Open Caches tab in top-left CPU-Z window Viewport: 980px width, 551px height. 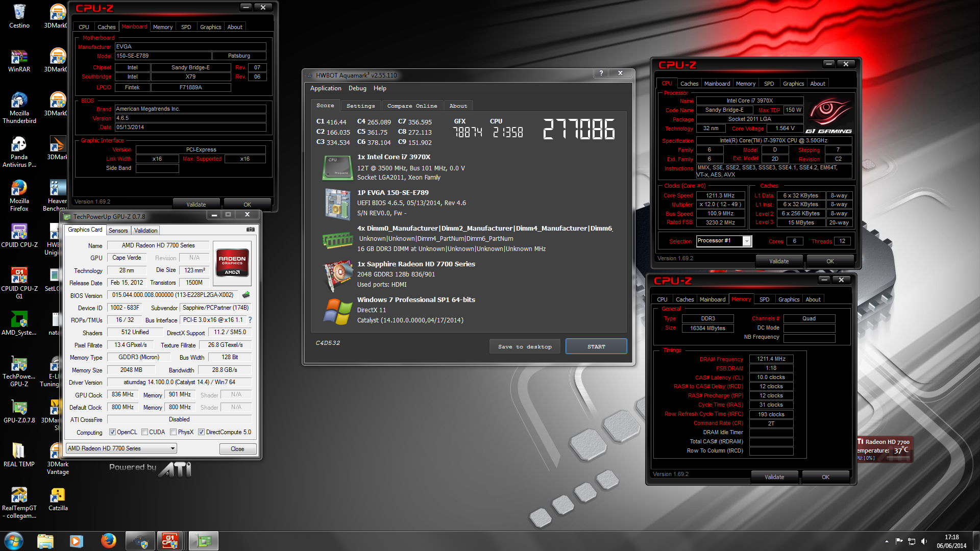(106, 27)
